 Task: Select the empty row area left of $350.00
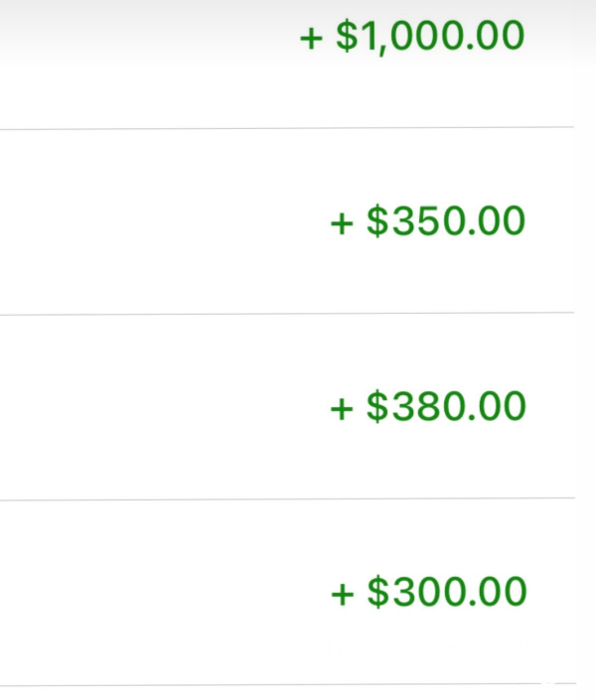point(163,221)
